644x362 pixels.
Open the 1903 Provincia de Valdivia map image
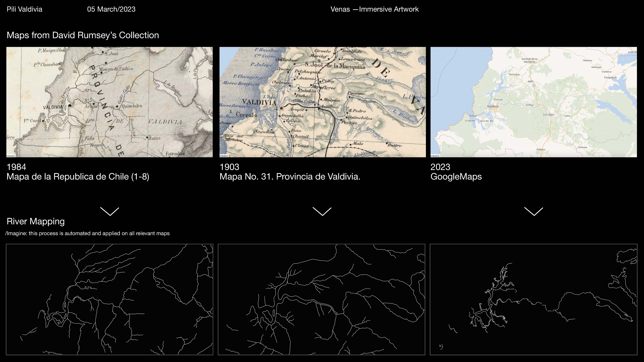coord(323,102)
